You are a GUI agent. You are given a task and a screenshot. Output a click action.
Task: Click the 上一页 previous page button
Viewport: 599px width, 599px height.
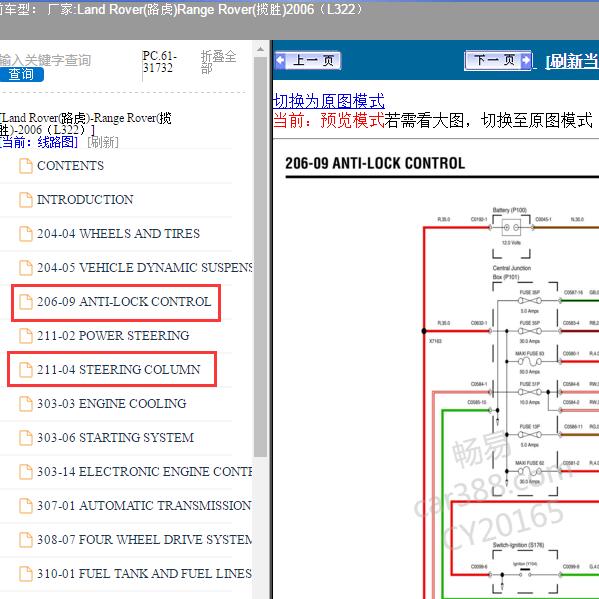308,61
